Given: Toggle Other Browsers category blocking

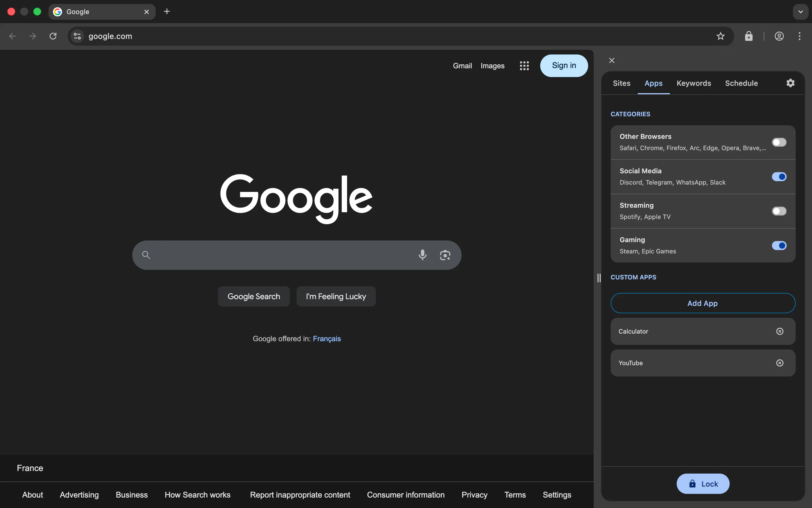Looking at the screenshot, I should [x=779, y=143].
